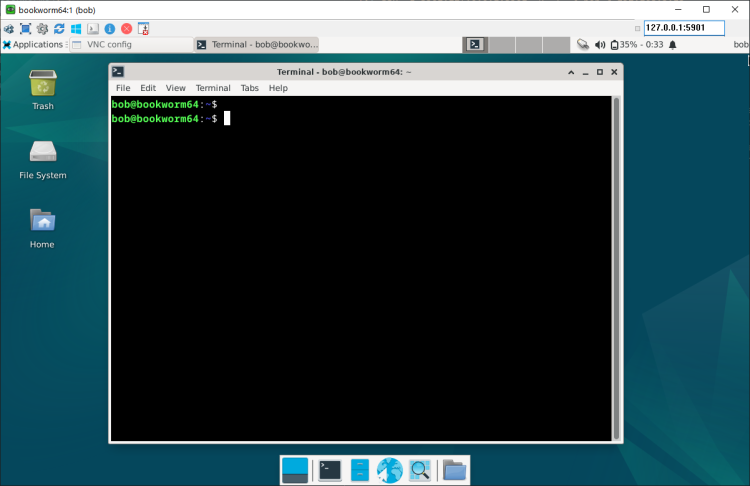Click the terminal vertical scrollbar
This screenshot has height=486, width=750.
[617, 268]
